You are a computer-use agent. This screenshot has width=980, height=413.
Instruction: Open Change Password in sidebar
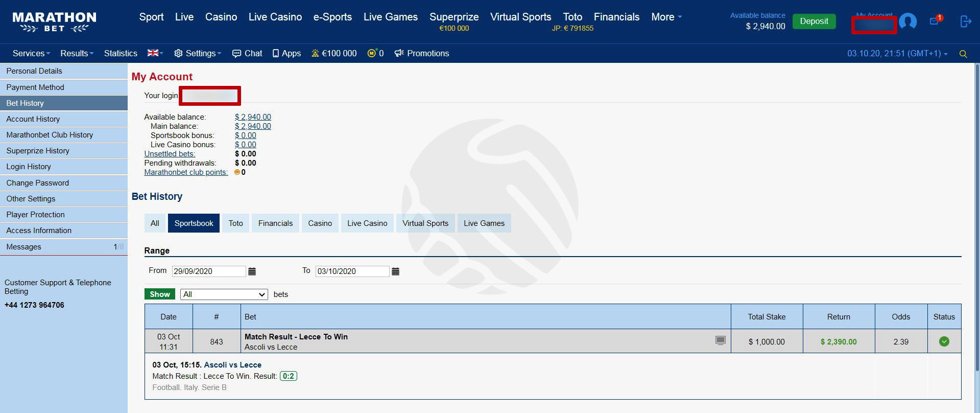(64, 183)
